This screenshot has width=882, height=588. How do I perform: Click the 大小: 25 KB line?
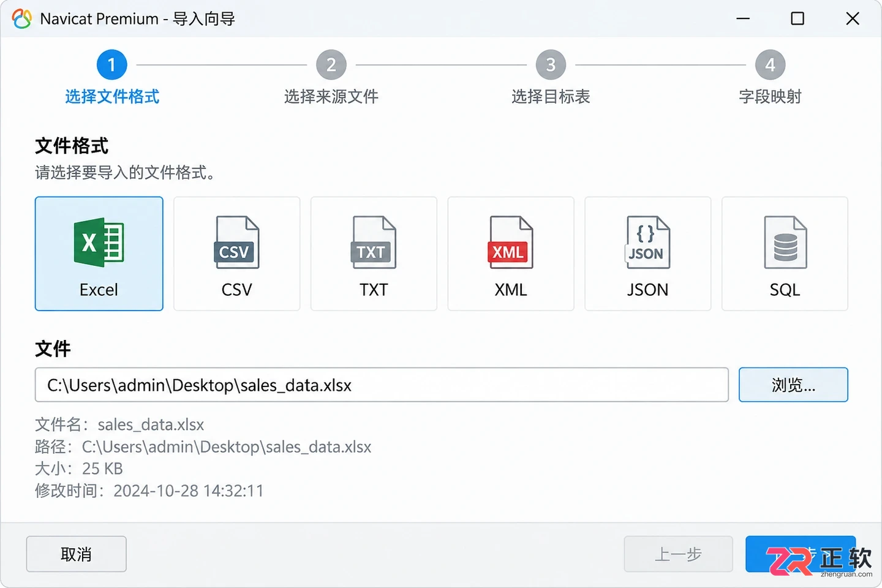(79, 469)
